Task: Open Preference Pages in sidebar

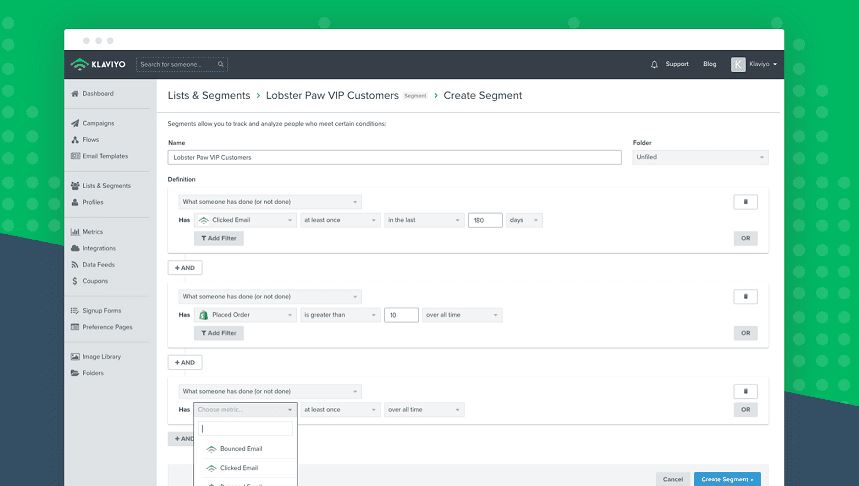Action: point(107,327)
